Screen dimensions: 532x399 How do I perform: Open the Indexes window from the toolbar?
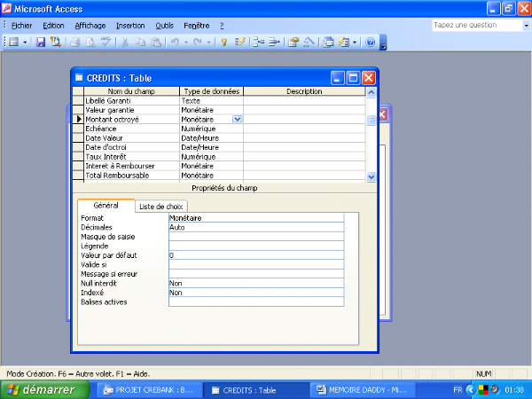(x=239, y=42)
